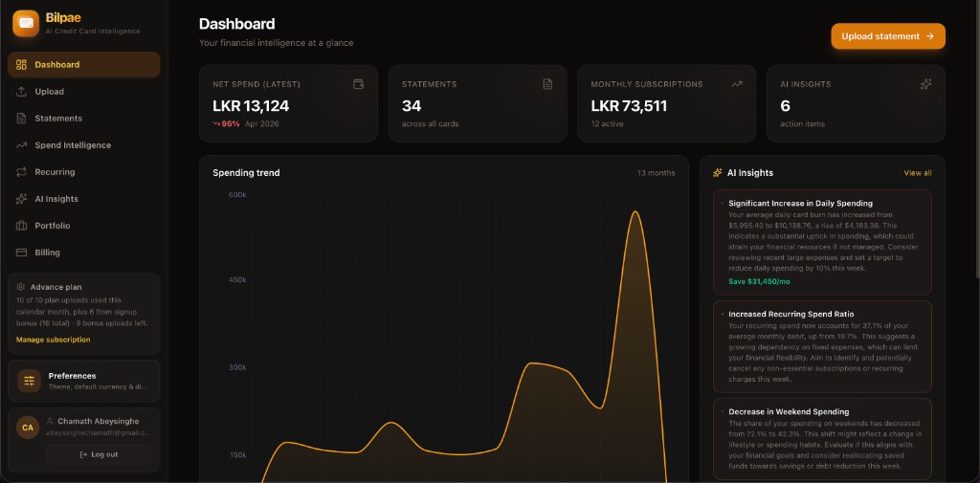Click the AI Insights sparkle icon in sidebar
This screenshot has height=483, width=980.
pos(21,199)
